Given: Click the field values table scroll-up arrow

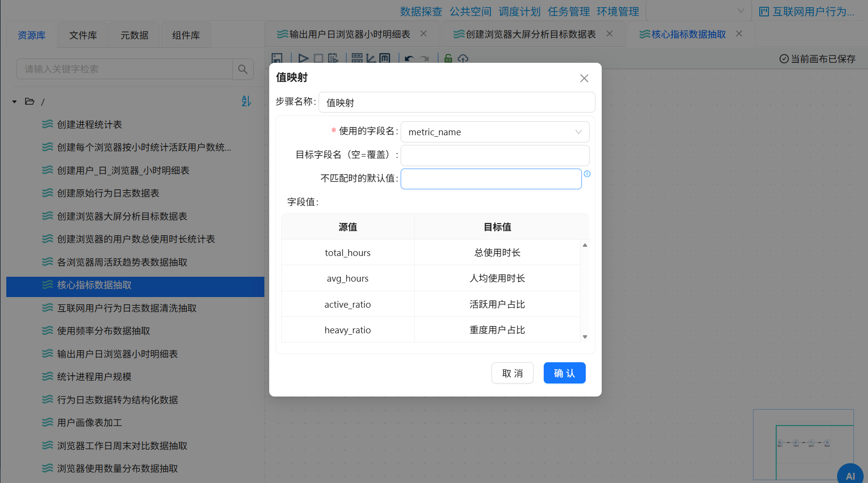Looking at the screenshot, I should pos(585,245).
